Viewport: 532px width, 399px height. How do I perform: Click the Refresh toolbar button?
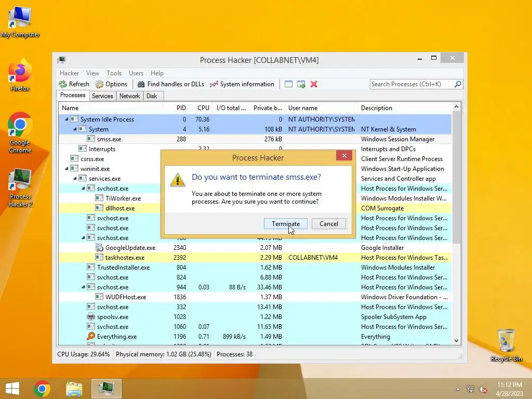click(74, 84)
